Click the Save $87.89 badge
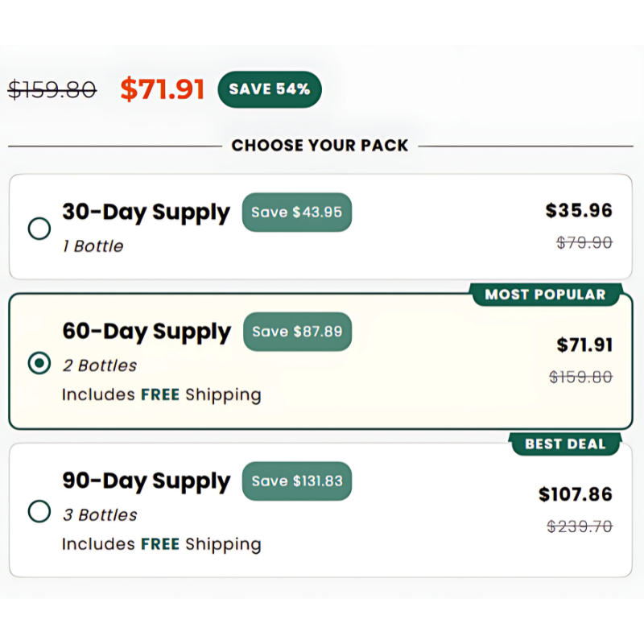644x644 pixels. tap(297, 332)
